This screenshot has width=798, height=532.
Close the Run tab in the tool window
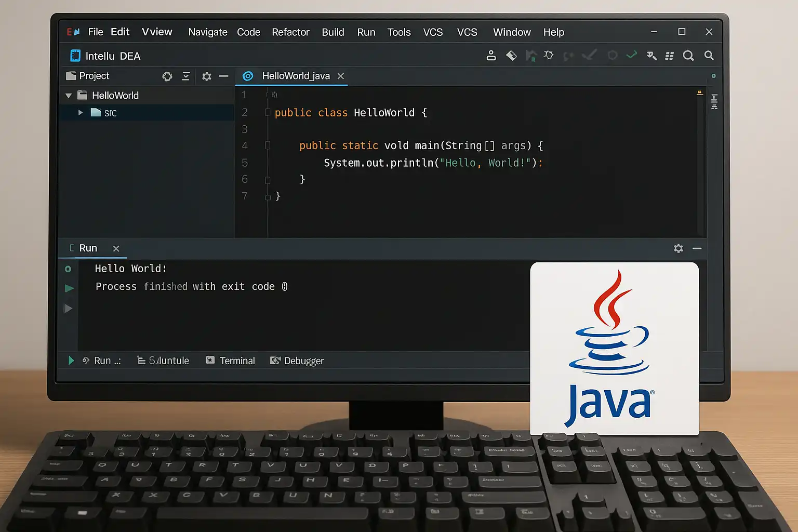(116, 249)
